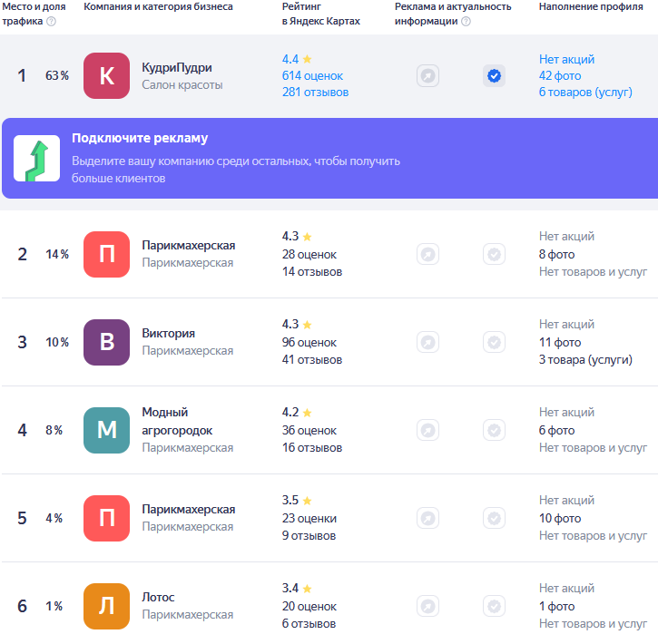Click the orange Л avatar for Лотос

(x=106, y=607)
